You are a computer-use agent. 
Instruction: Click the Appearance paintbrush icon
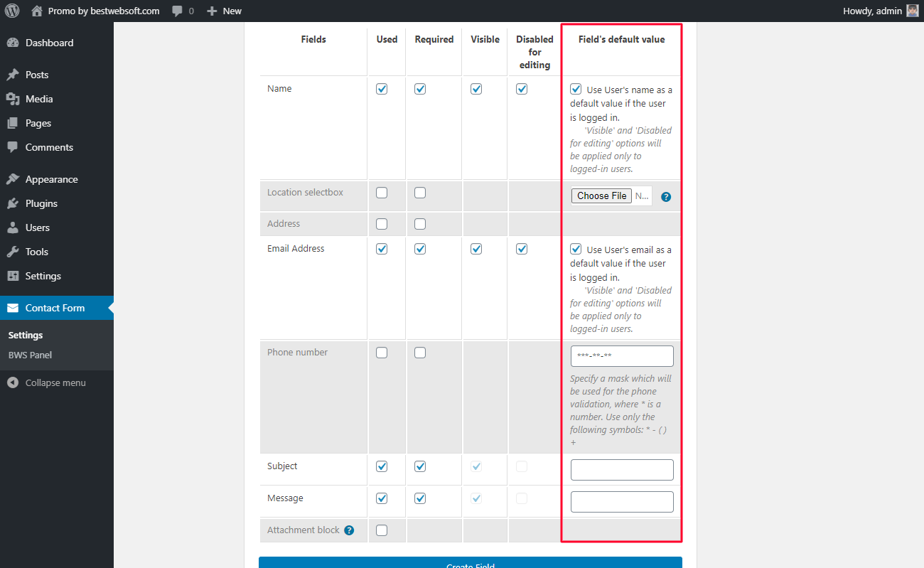point(13,179)
